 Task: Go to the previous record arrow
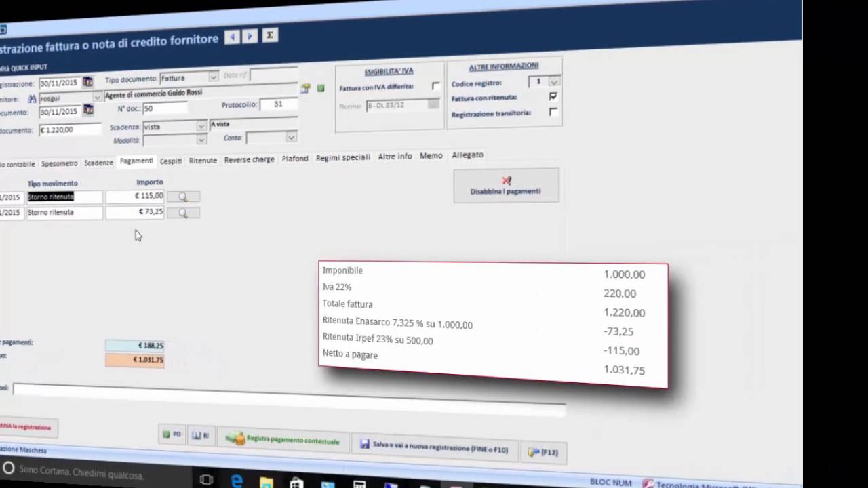coord(232,37)
